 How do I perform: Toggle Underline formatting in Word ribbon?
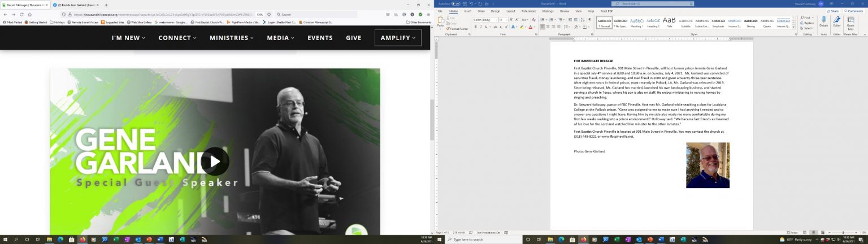pyautogui.click(x=486, y=27)
